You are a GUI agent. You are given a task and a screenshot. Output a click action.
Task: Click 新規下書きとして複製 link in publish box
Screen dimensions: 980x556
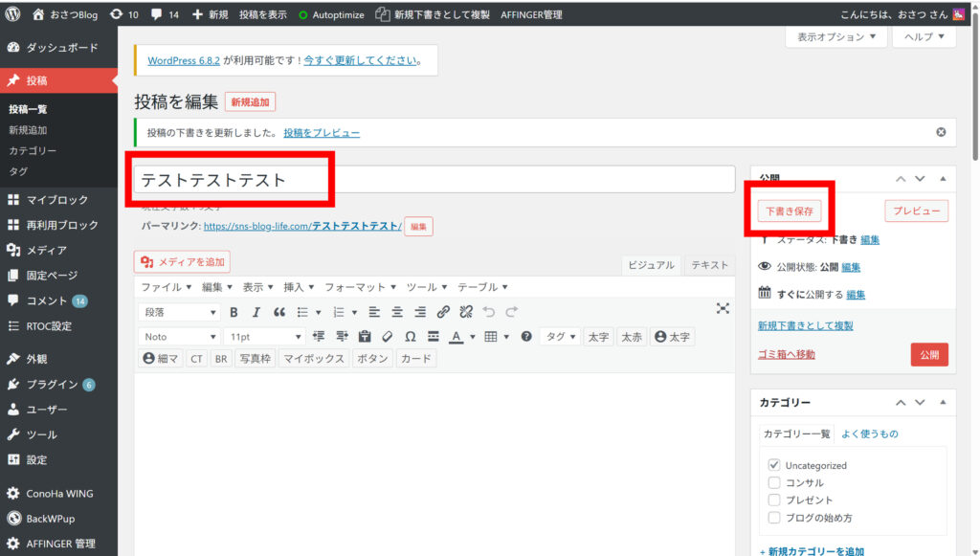[805, 325]
